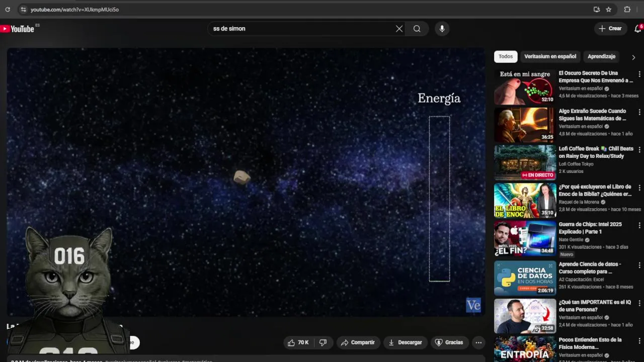
Task: Select Veritasium en español filter chip
Action: point(550,56)
